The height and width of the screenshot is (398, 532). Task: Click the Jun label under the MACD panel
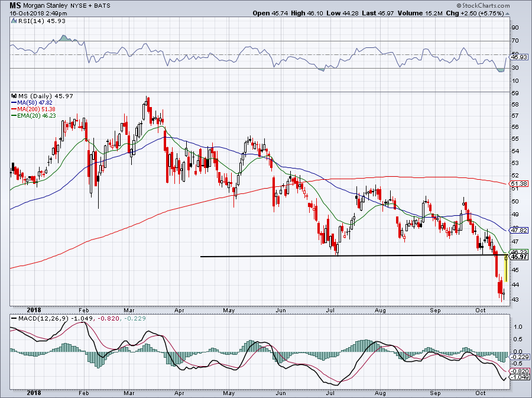pyautogui.click(x=281, y=393)
